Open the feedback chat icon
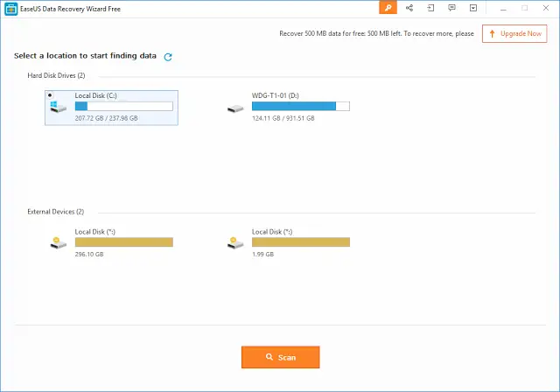560x392 pixels. point(451,8)
